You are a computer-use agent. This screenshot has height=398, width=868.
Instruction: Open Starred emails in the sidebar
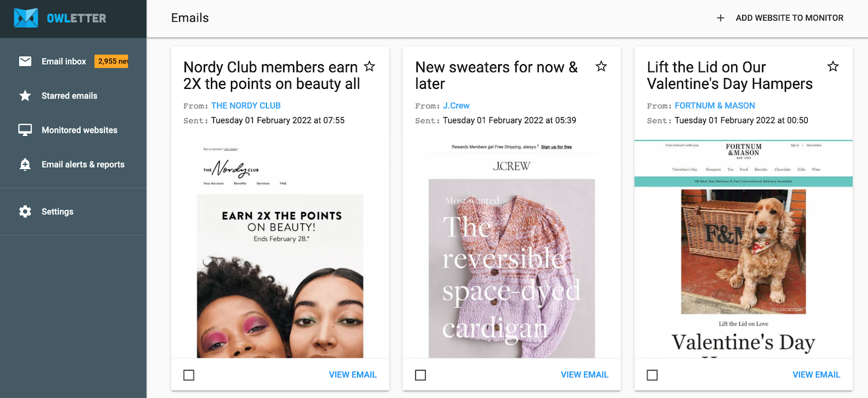coord(69,96)
